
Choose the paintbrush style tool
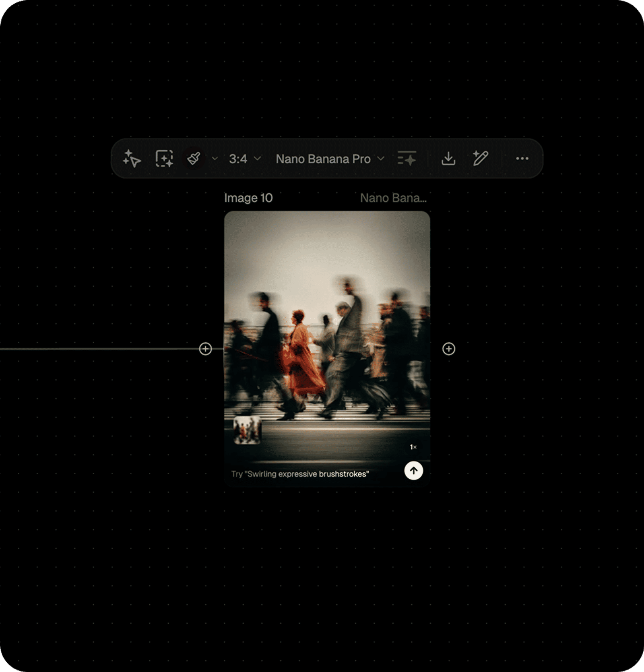tap(194, 158)
